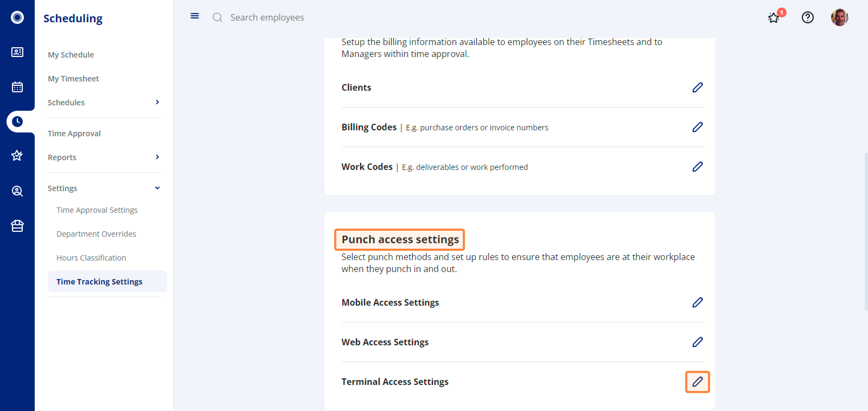Screen dimensions: 868x411
Task: Open Hours Classification settings
Action: coord(91,258)
